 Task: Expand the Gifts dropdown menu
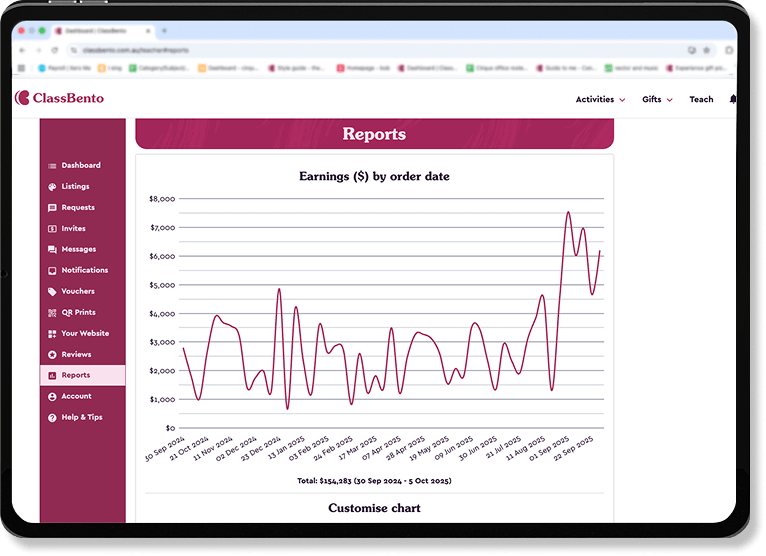tap(657, 100)
